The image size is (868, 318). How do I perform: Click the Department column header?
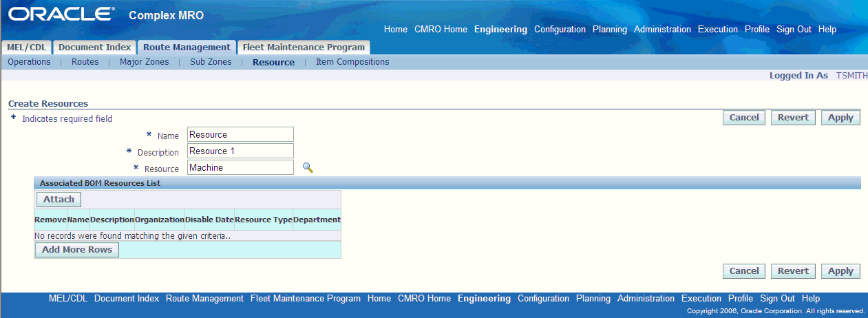(317, 220)
